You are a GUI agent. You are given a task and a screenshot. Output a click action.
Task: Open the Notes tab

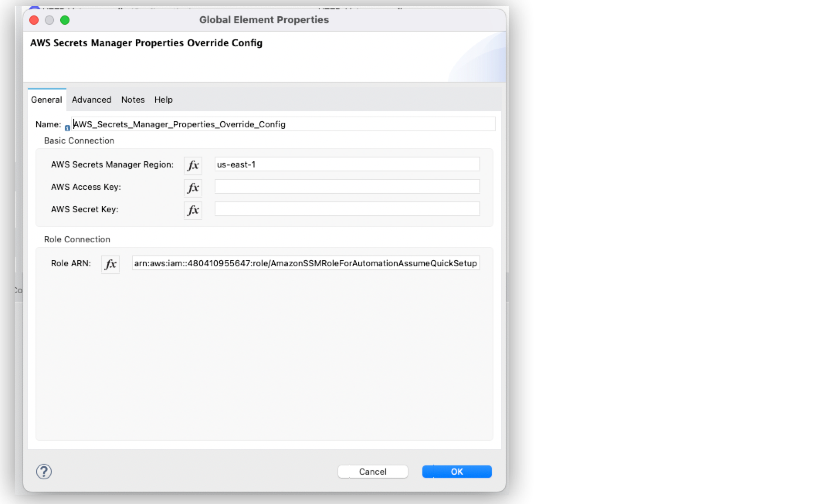pos(132,100)
